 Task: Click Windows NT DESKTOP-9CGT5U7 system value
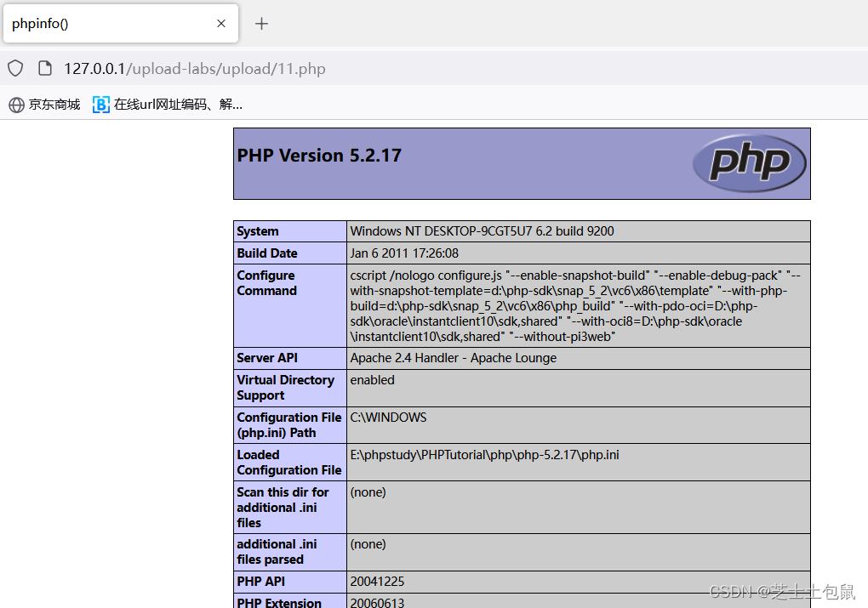pos(482,231)
